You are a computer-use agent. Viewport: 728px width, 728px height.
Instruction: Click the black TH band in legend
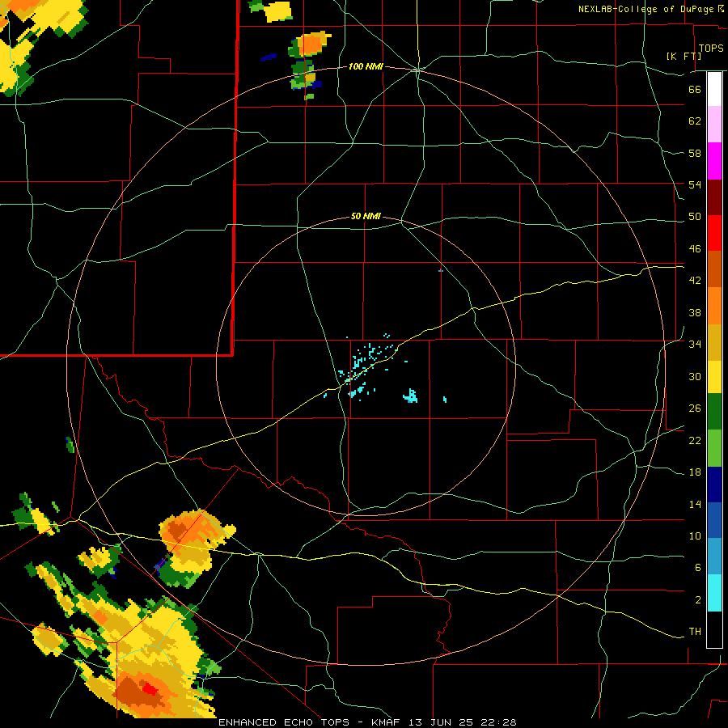tap(714, 629)
